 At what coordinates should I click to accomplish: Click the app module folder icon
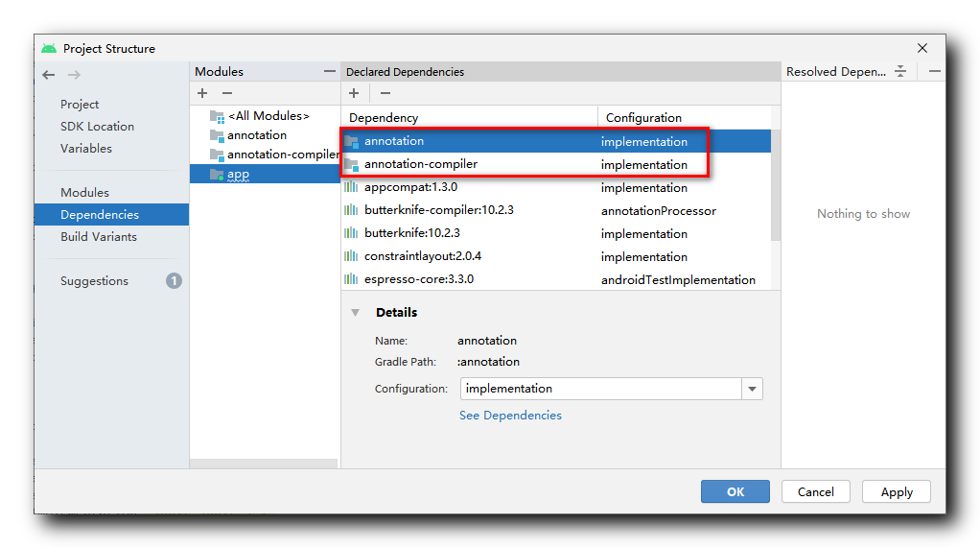(217, 175)
